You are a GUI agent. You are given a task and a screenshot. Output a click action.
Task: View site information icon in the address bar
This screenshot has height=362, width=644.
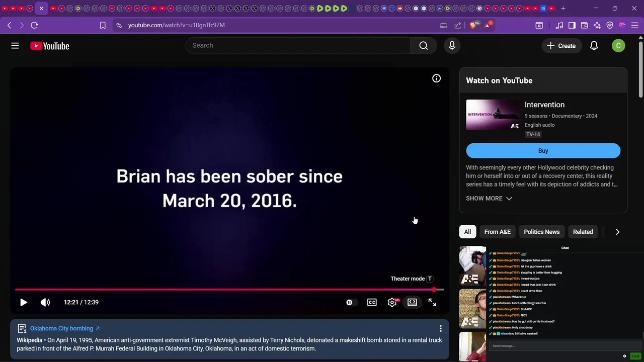[118, 25]
